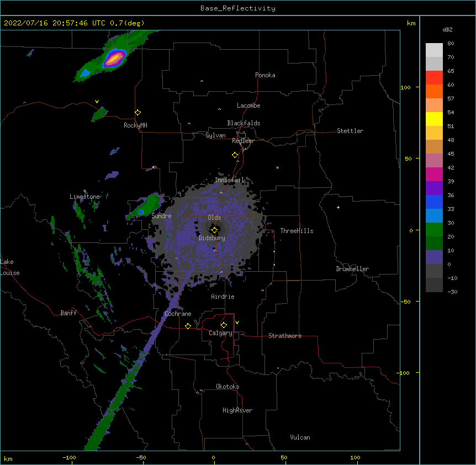Click the -100 tick on the bottom axis
The width and height of the screenshot is (476, 465).
coord(69,457)
